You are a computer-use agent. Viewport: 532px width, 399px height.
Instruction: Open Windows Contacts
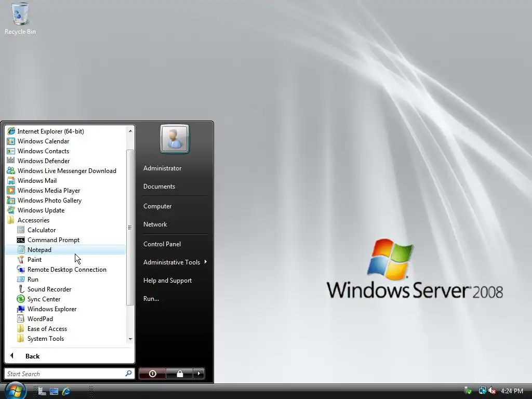pyautogui.click(x=65, y=151)
